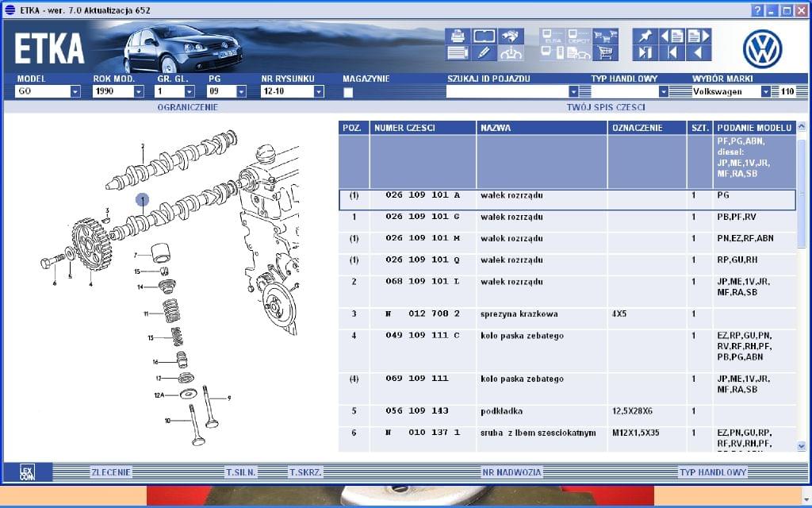Open the single shopping cart icon
The width and height of the screenshot is (812, 508).
605,53
